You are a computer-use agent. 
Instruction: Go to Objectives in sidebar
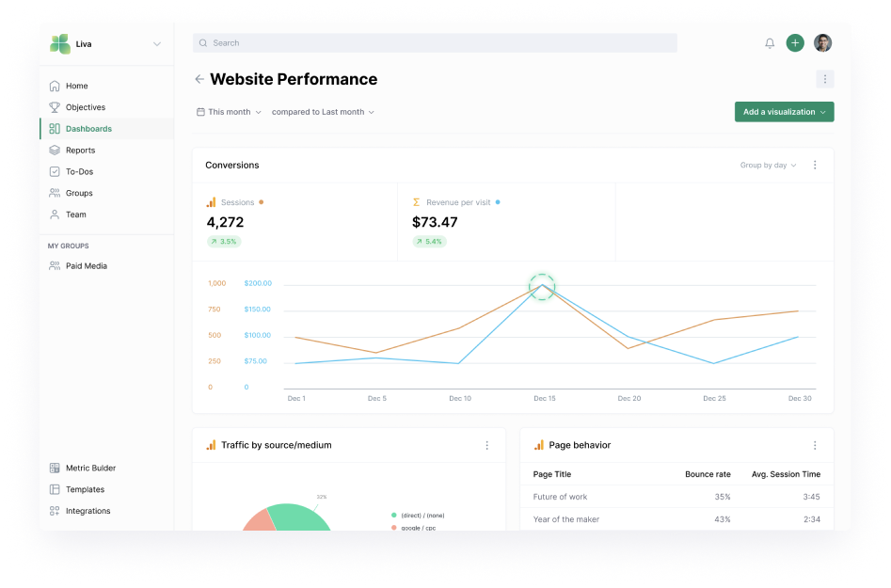coord(85,107)
